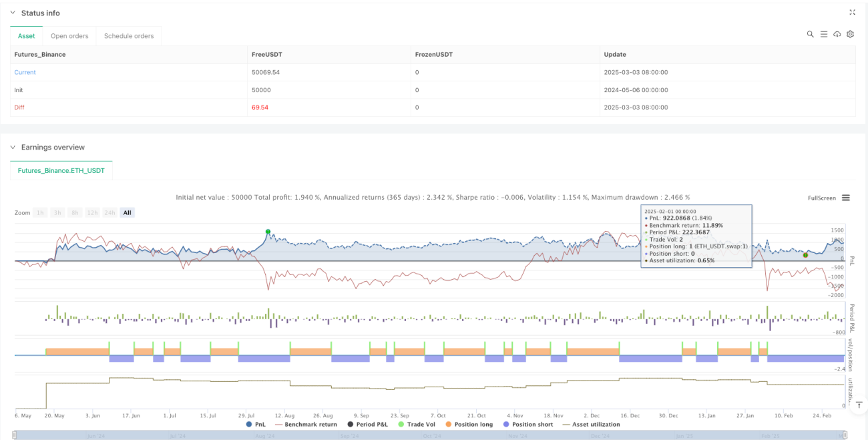Screen dimensions: 868x440
Task: Open the table list-lines menu icon
Action: [823, 34]
